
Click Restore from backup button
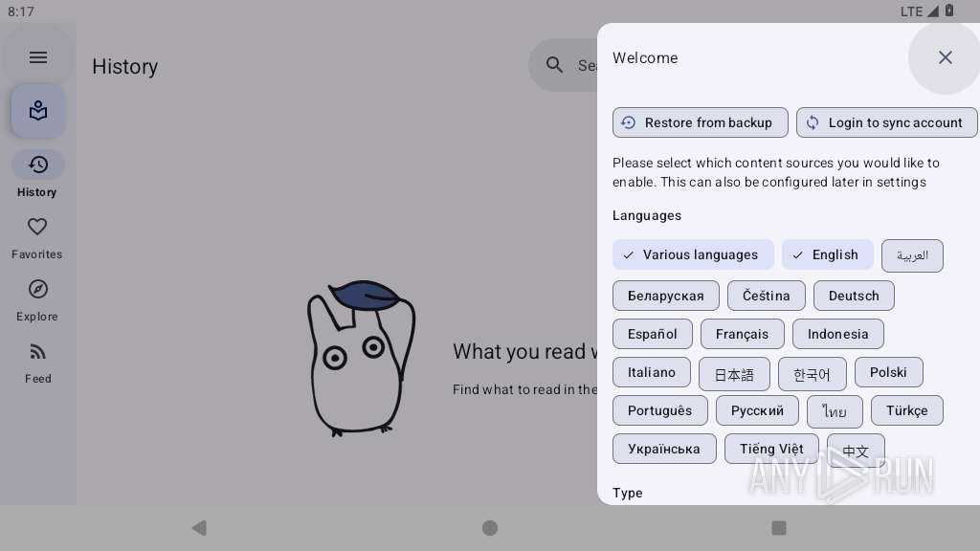click(x=700, y=122)
